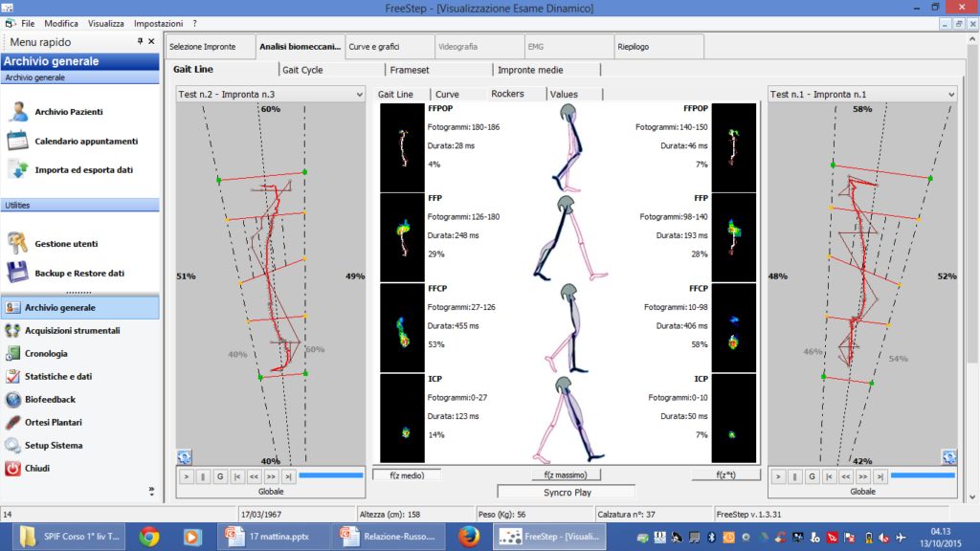Switch to Curve e grafici tab

point(390,47)
